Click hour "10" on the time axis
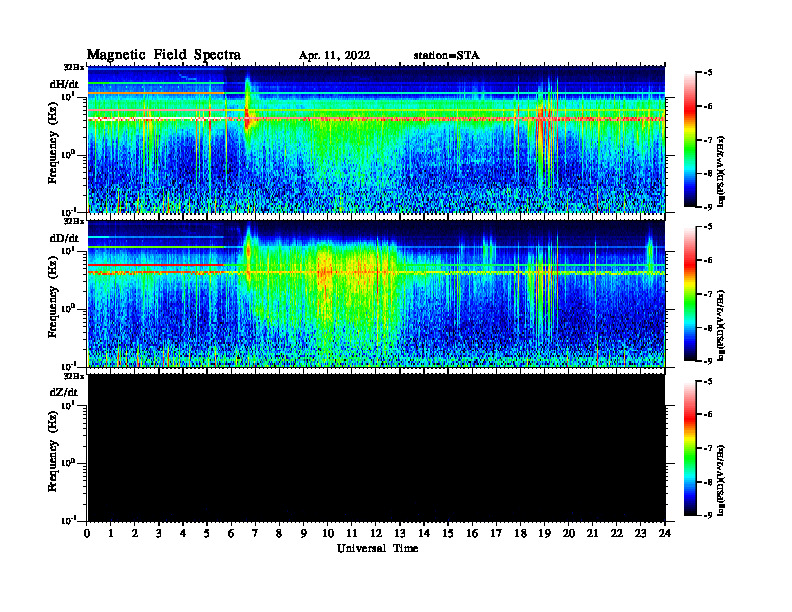Screen dimensions: 792x612 pyautogui.click(x=328, y=534)
